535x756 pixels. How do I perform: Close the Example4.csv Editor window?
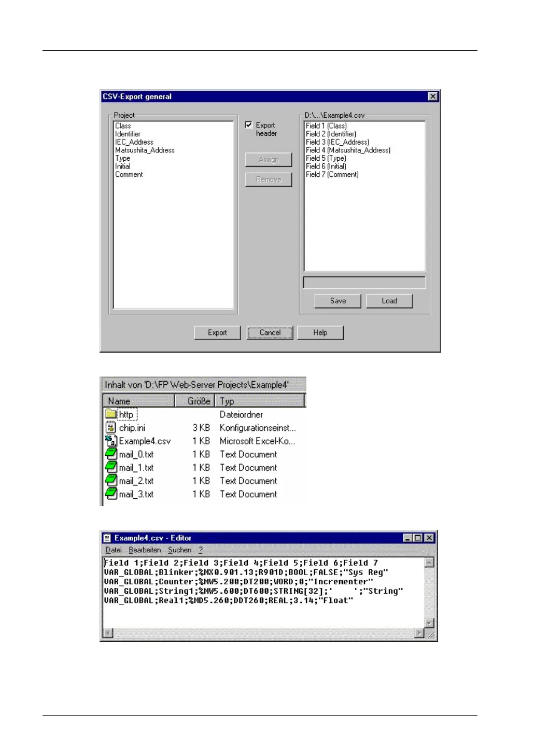pyautogui.click(x=429, y=538)
